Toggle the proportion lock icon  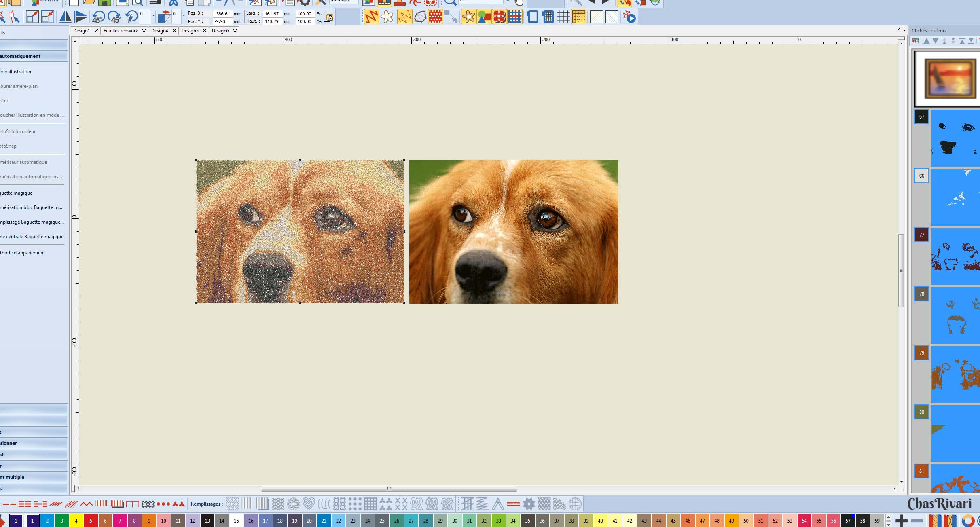[329, 17]
